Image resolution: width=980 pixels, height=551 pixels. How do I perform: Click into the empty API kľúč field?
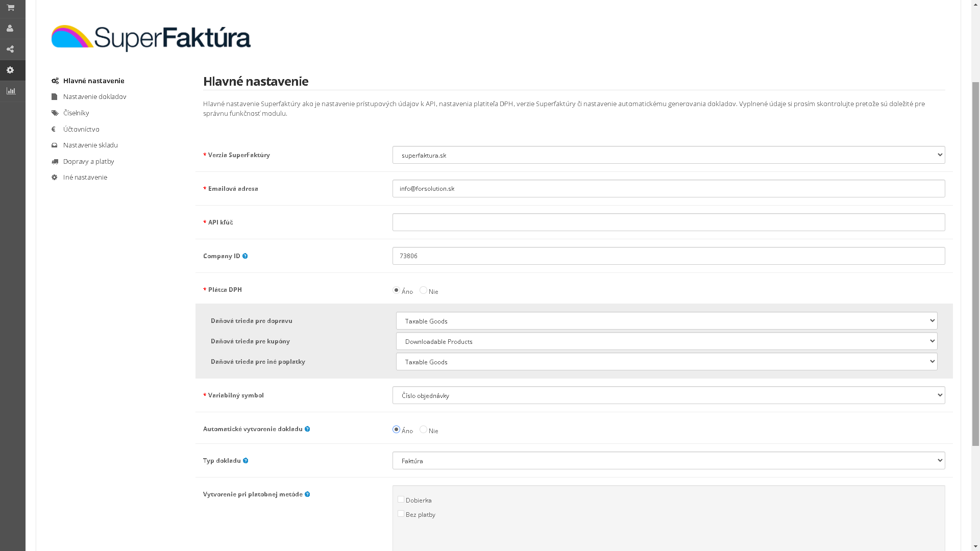[x=668, y=222]
